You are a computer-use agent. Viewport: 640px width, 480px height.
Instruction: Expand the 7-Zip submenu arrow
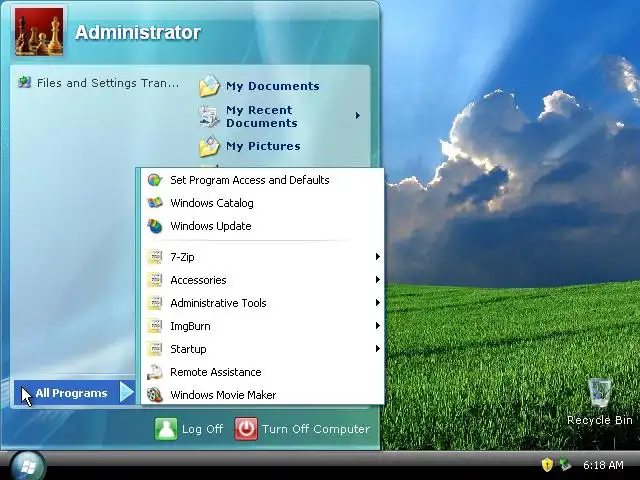[x=378, y=257]
